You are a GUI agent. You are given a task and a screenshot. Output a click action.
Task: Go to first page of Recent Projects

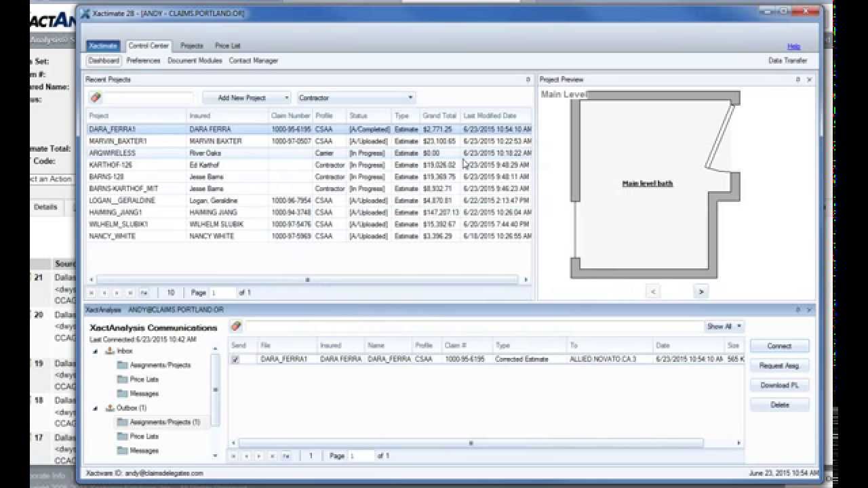pyautogui.click(x=93, y=293)
